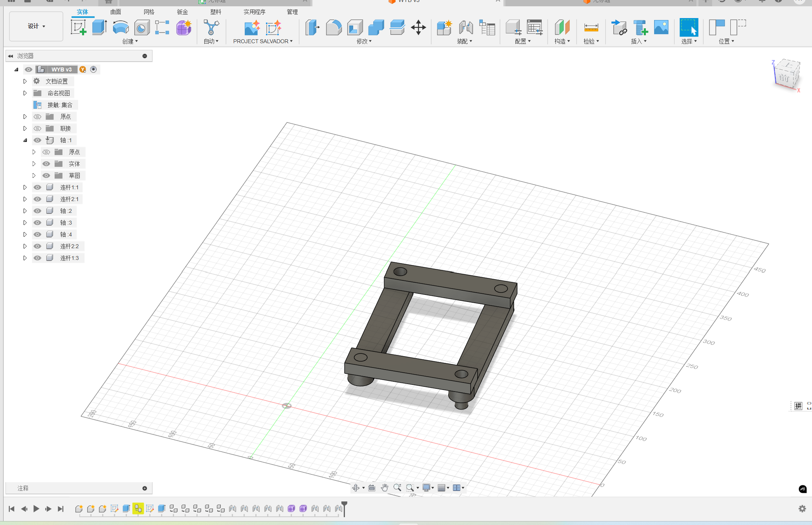This screenshot has width=812, height=525.
Task: Switch to the 网格 tab
Action: pyautogui.click(x=149, y=12)
